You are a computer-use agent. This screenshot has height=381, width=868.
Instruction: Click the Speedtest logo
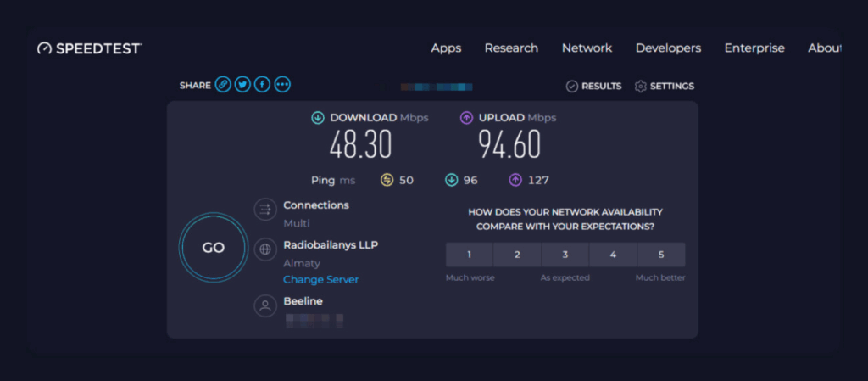click(x=90, y=48)
